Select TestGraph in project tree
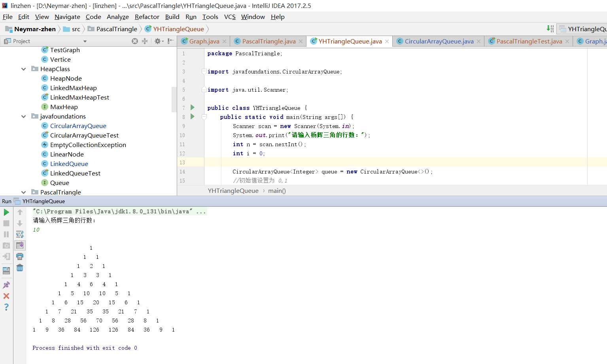Viewport: 607px width, 364px height. coord(65,50)
